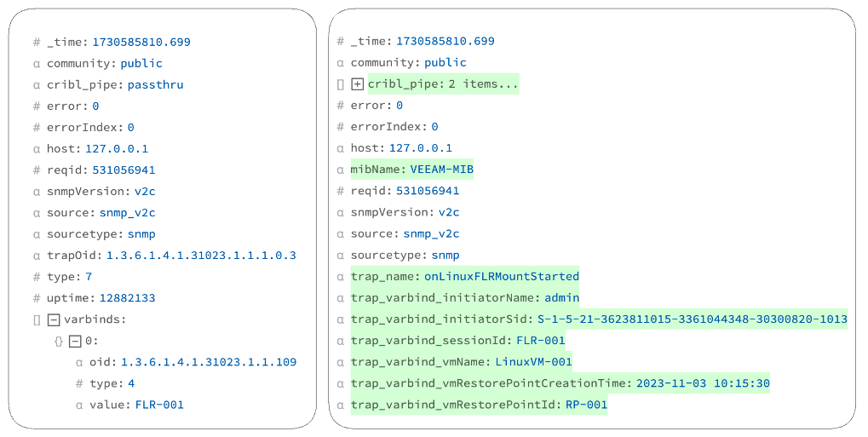Collapse the varbinds item 0 object

point(74,342)
